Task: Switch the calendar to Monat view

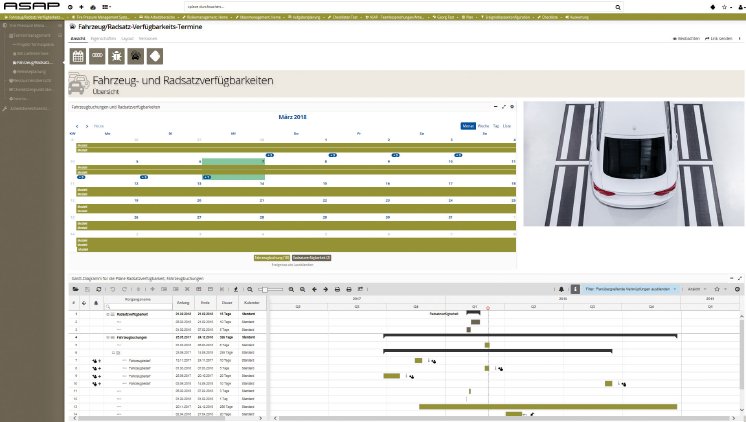Action: pos(468,126)
